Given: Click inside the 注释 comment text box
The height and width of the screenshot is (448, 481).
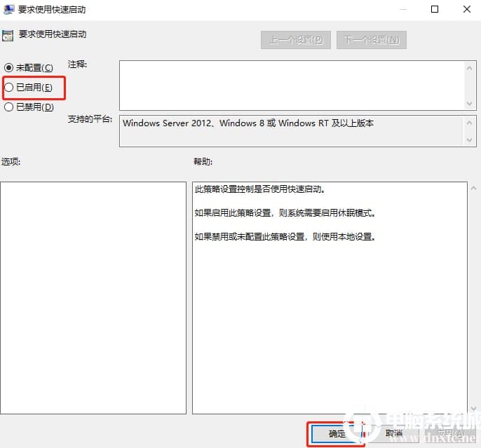Looking at the screenshot, I should (292, 86).
